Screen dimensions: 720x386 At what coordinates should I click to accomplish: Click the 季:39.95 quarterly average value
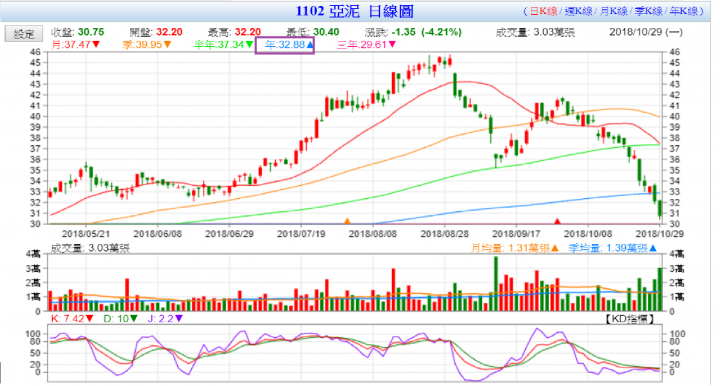pos(147,45)
